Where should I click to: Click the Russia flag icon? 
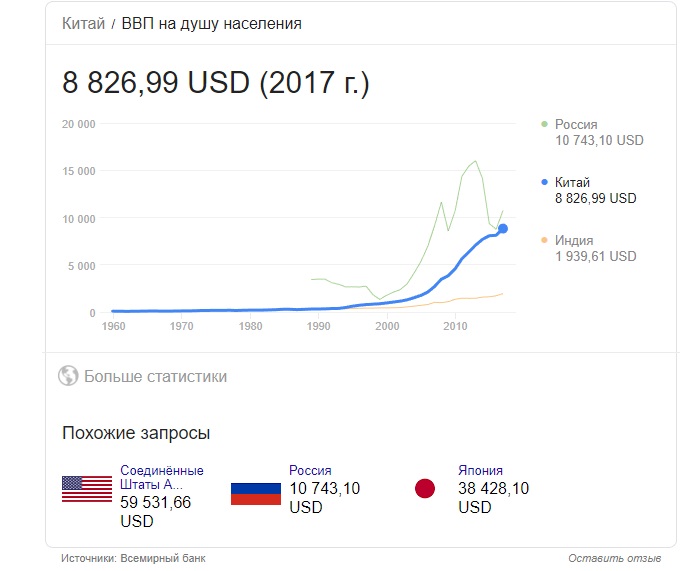coord(256,494)
